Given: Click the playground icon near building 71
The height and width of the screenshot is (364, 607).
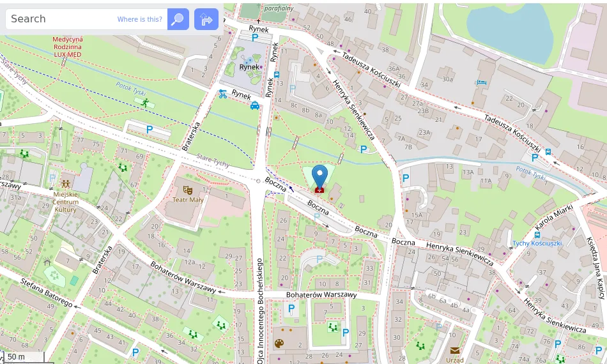Looking at the screenshot, I should [123, 167].
